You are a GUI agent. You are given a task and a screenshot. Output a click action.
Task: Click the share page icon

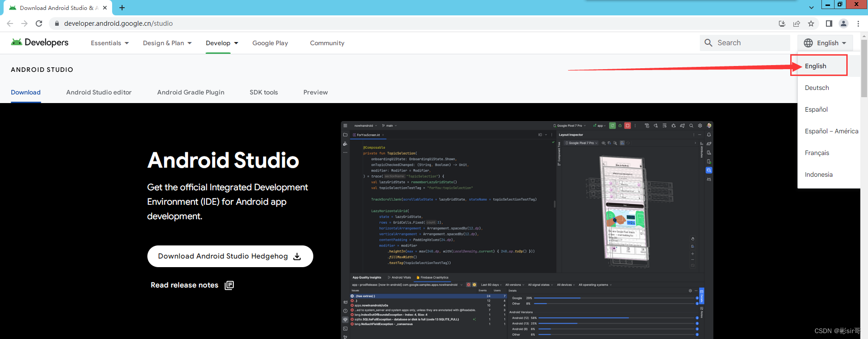click(x=797, y=24)
